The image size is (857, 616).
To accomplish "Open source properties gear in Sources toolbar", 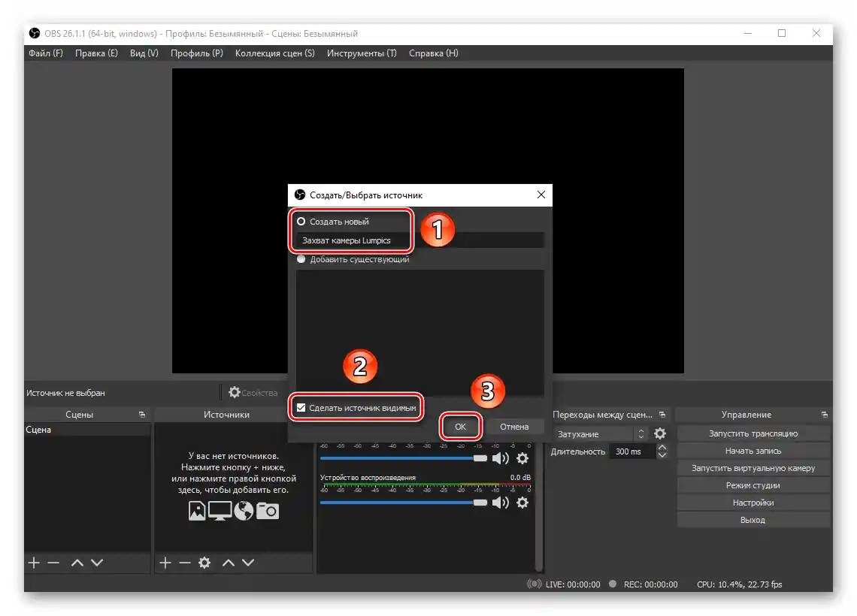I will (204, 563).
